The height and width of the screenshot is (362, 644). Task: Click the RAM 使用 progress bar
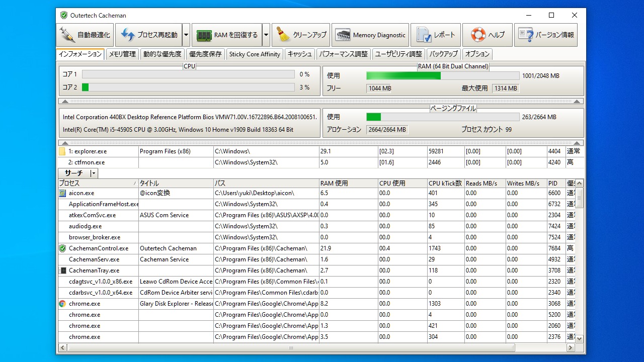pyautogui.click(x=443, y=76)
